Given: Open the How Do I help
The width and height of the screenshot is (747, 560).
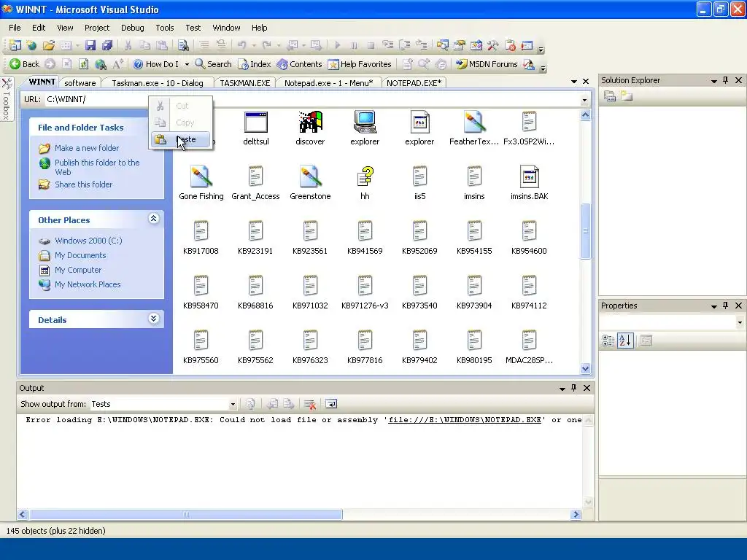Looking at the screenshot, I should pos(156,64).
